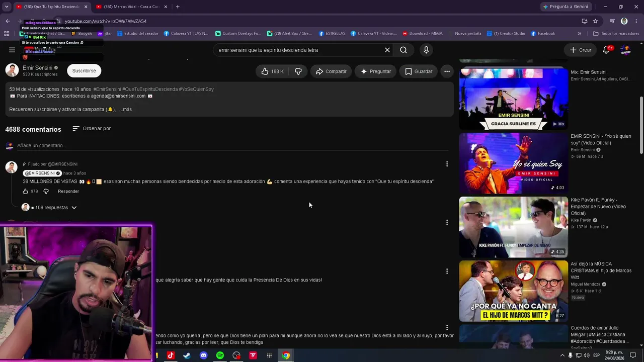The image size is (644, 362).
Task: Open the #EmirSensini hashtag link
Action: 107,89
